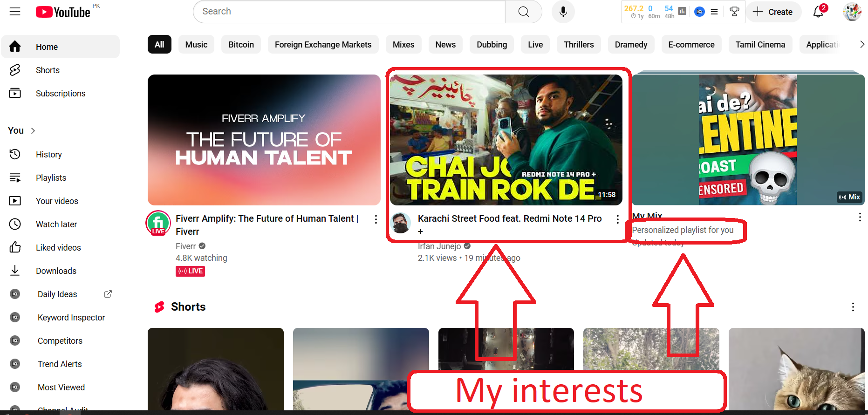Open Fiverr Amplify video thumbnail
The image size is (868, 415).
pyautogui.click(x=264, y=140)
